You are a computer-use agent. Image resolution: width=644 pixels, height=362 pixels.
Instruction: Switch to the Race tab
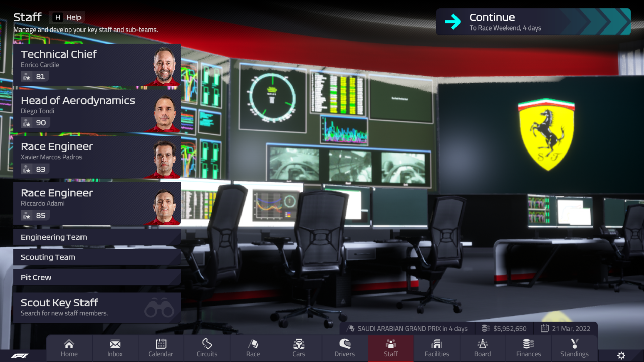[253, 348]
